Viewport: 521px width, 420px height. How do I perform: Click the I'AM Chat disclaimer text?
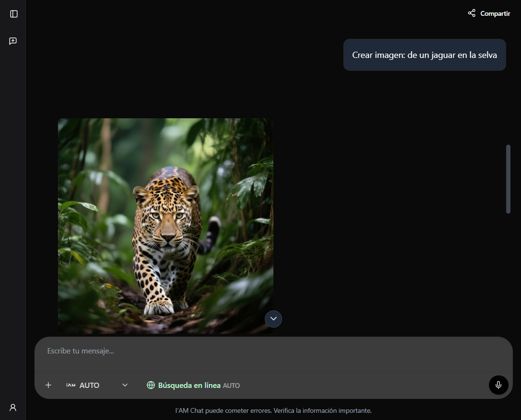click(x=273, y=410)
